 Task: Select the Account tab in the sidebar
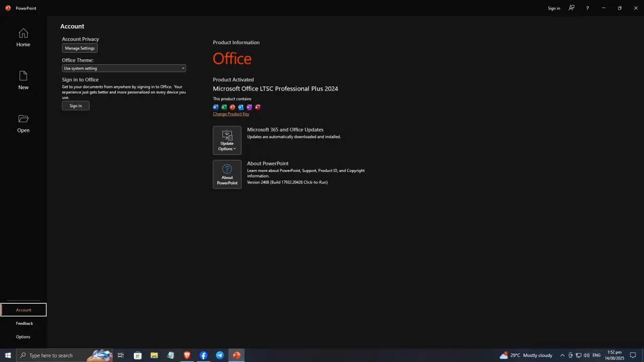(24, 310)
